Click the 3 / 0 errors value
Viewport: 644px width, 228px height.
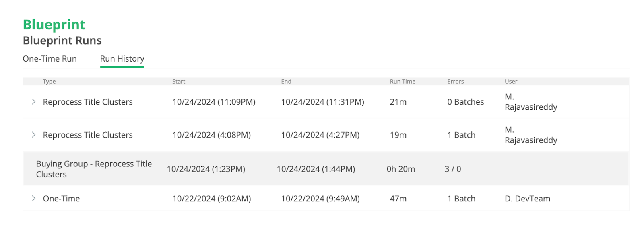pos(453,169)
